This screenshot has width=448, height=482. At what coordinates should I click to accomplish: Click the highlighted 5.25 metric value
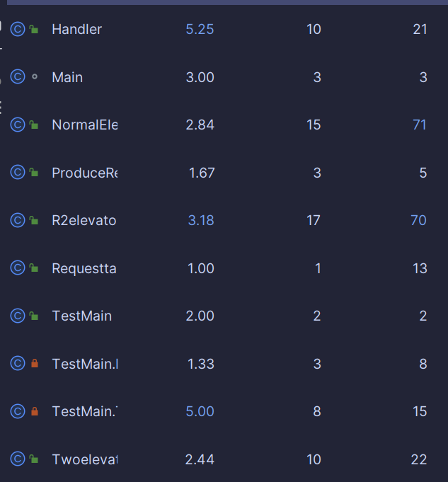click(200, 30)
